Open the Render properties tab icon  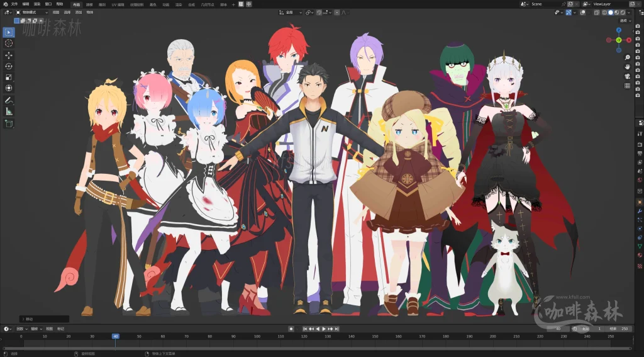(640, 144)
